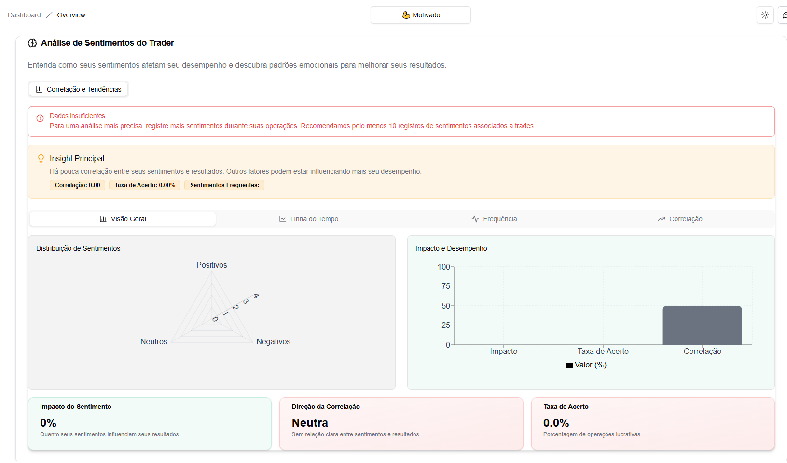The image size is (787, 463).
Task: Click the Taxa de Acerto x-axis label
Action: (603, 352)
